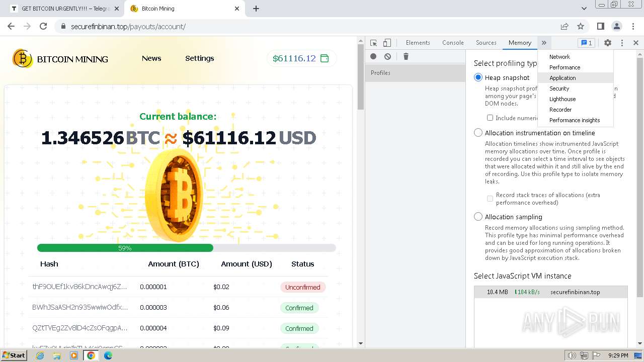
Task: Open File Explorer from the taskbar
Action: click(57, 355)
